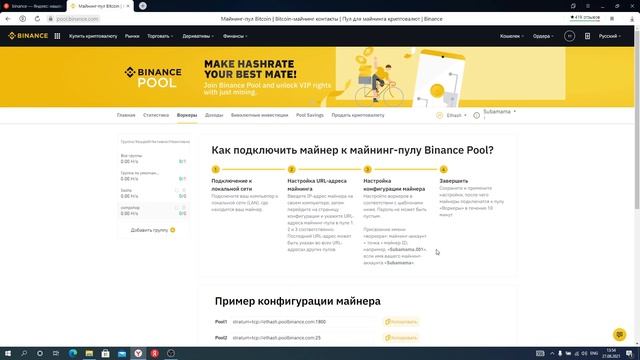Click the plus icon beside Добавить группу

[173, 230]
